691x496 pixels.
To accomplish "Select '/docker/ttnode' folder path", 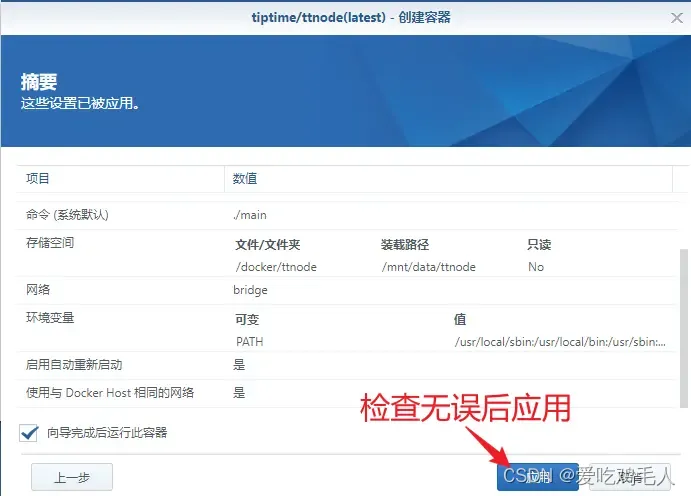I will click(276, 267).
